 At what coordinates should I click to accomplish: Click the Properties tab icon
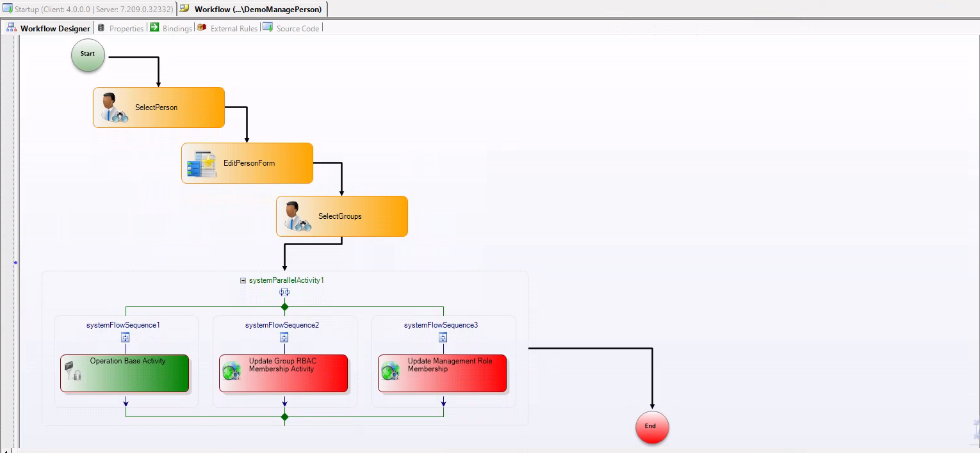pos(101,28)
